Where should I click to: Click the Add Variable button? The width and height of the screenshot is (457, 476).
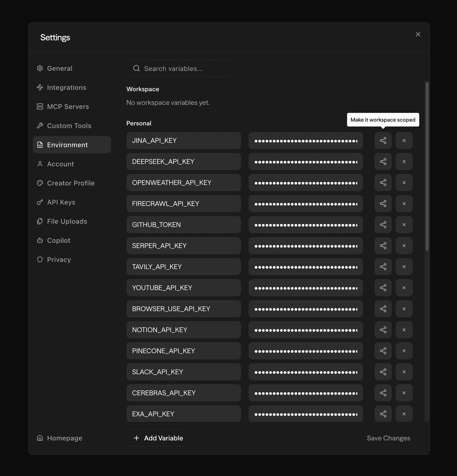pyautogui.click(x=158, y=438)
